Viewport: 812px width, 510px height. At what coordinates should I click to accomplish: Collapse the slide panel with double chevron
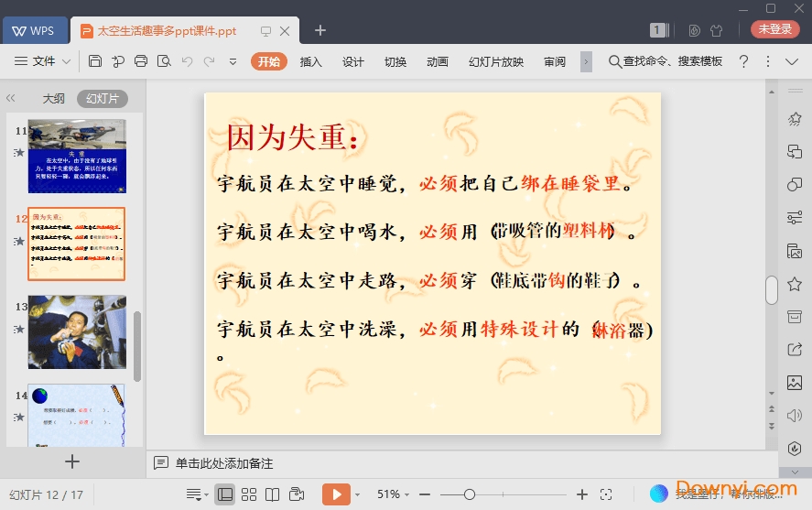click(11, 98)
